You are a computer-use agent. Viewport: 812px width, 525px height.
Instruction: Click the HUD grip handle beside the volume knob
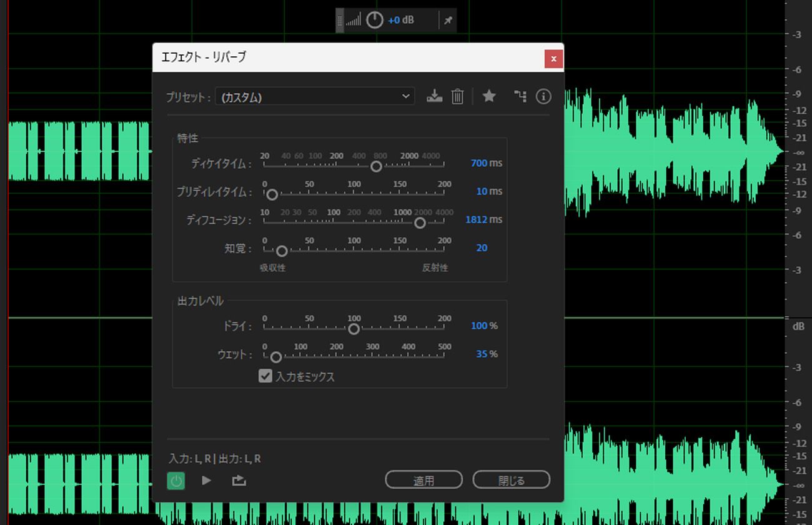(340, 21)
